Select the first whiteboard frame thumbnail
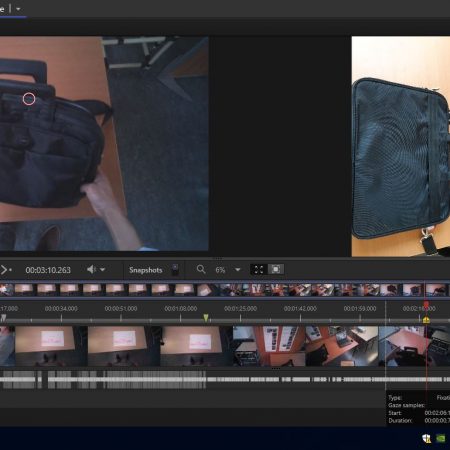The height and width of the screenshot is (450, 450). (x=51, y=346)
